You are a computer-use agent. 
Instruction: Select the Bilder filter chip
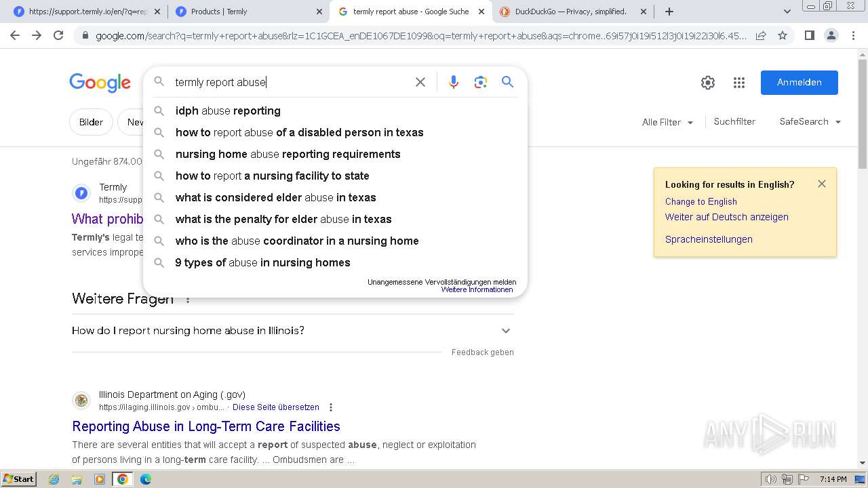[x=91, y=122]
